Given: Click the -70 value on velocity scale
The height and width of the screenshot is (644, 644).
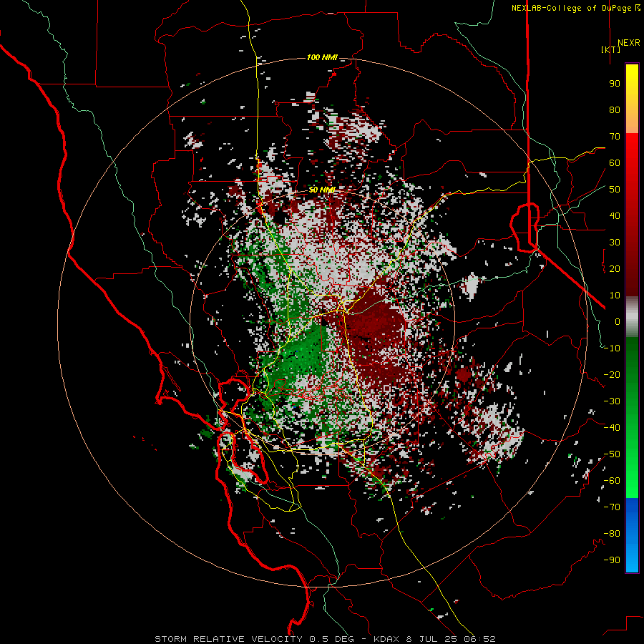Looking at the screenshot, I should [x=612, y=507].
